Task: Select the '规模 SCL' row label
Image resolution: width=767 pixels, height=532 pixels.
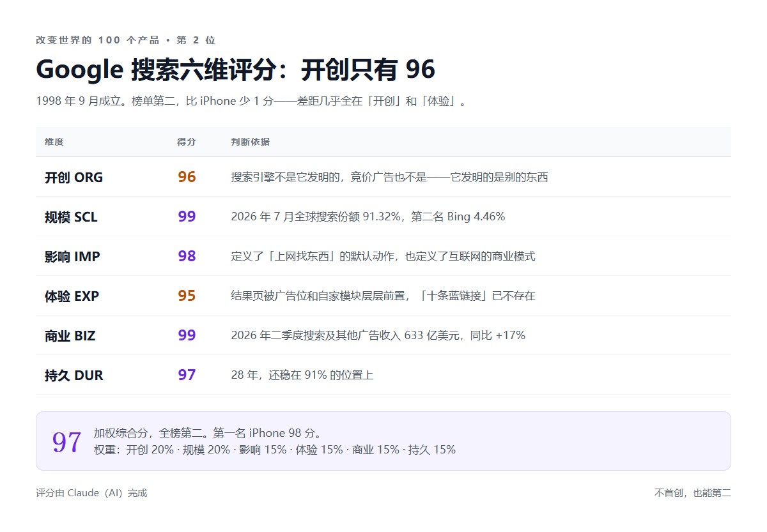Action: tap(71, 217)
